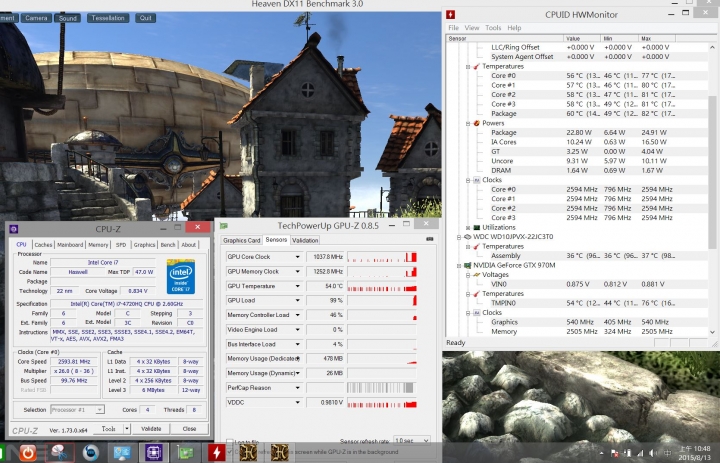Click the thermometer icon under WDC drive
The height and width of the screenshot is (463, 720).
point(477,246)
